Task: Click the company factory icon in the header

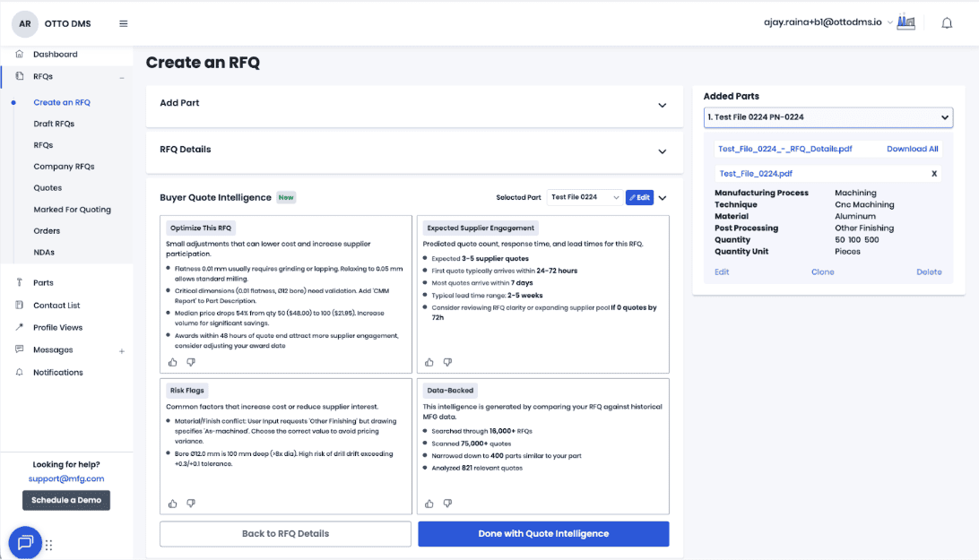Action: point(906,22)
